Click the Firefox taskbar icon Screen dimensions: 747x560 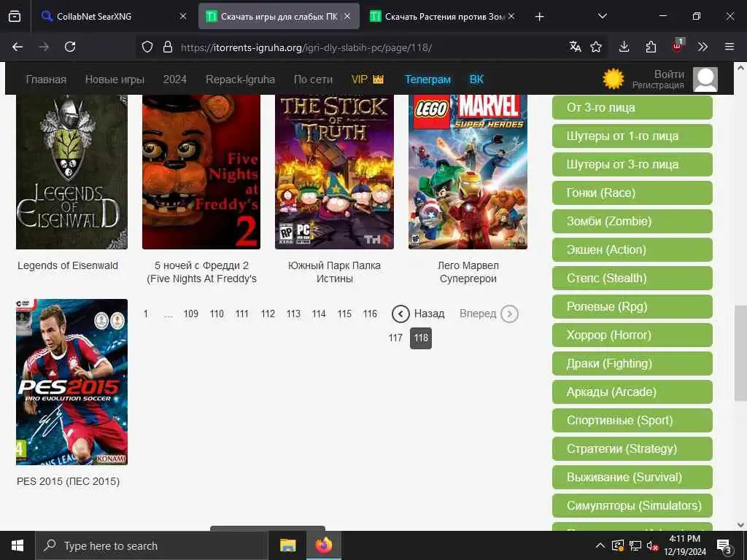(323, 545)
